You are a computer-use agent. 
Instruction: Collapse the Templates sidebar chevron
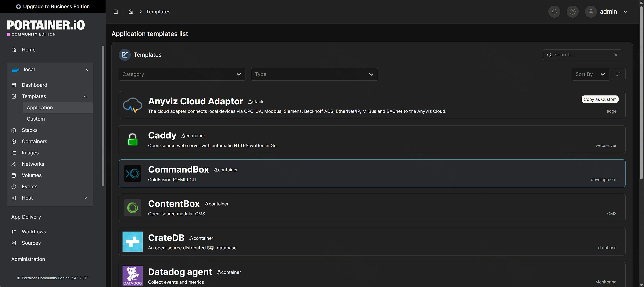[85, 96]
